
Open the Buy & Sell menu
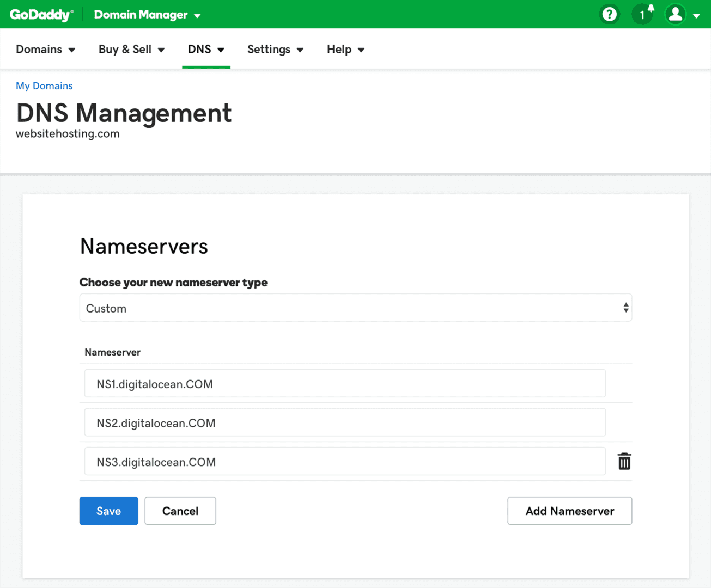pyautogui.click(x=131, y=50)
